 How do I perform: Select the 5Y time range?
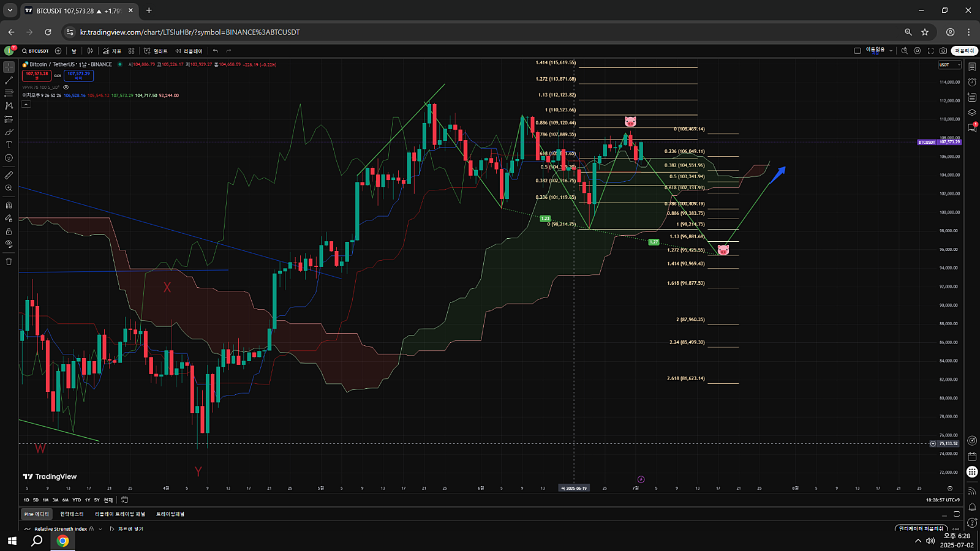(x=97, y=500)
